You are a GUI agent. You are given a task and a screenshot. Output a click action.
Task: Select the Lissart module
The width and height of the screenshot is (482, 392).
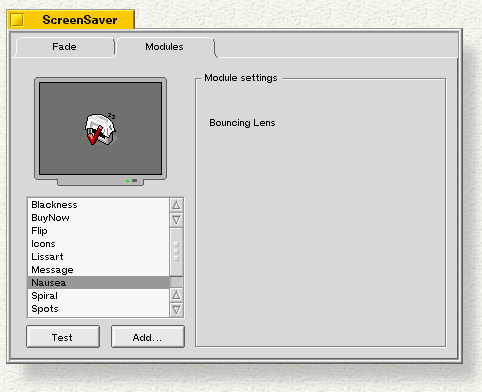point(98,257)
